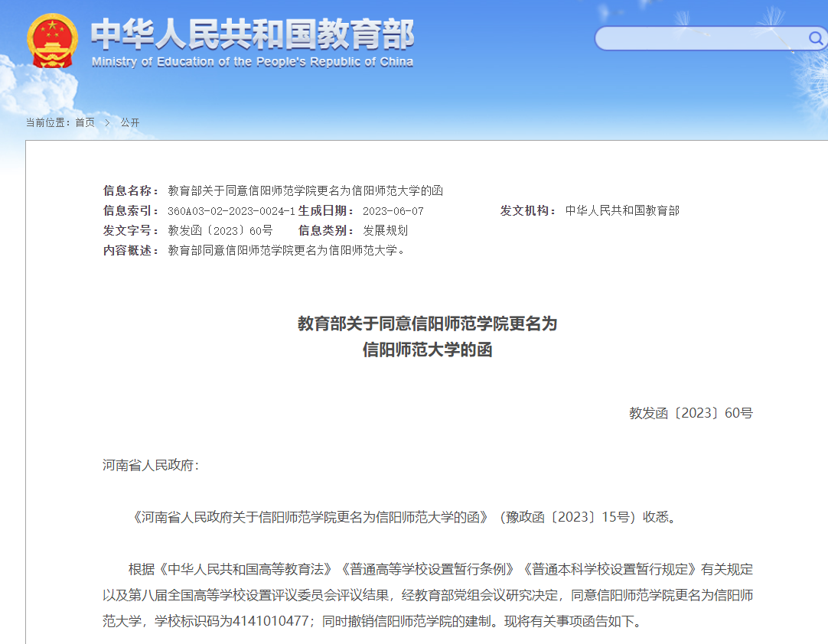
Task: Click the 内容概述 summary text
Action: [287, 250]
